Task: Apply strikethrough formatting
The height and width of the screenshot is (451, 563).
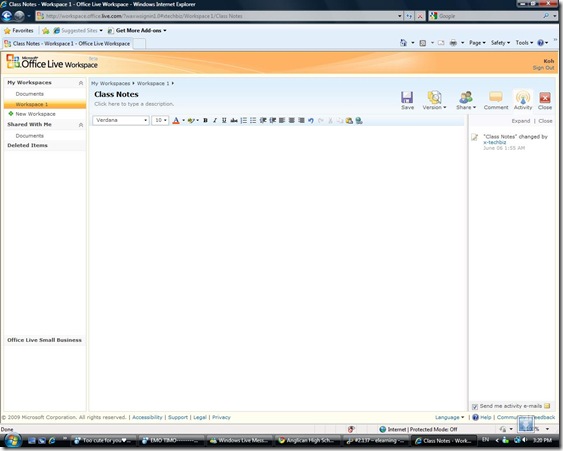Action: 234,120
